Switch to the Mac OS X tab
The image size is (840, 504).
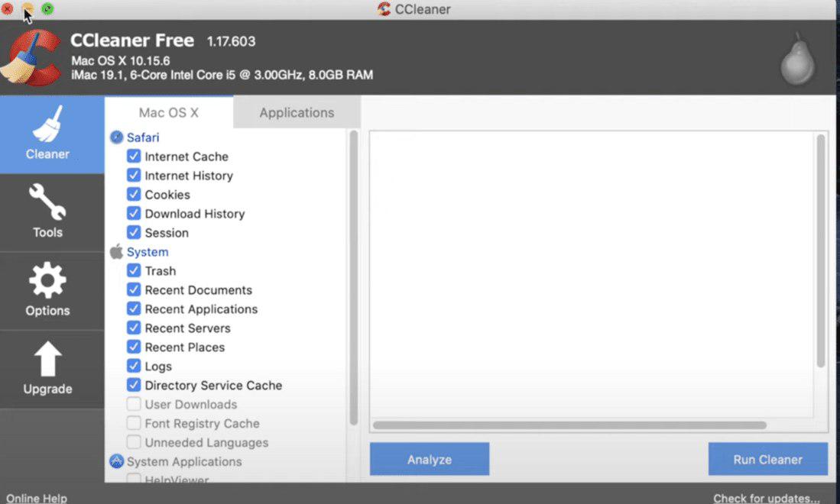pyautogui.click(x=169, y=112)
